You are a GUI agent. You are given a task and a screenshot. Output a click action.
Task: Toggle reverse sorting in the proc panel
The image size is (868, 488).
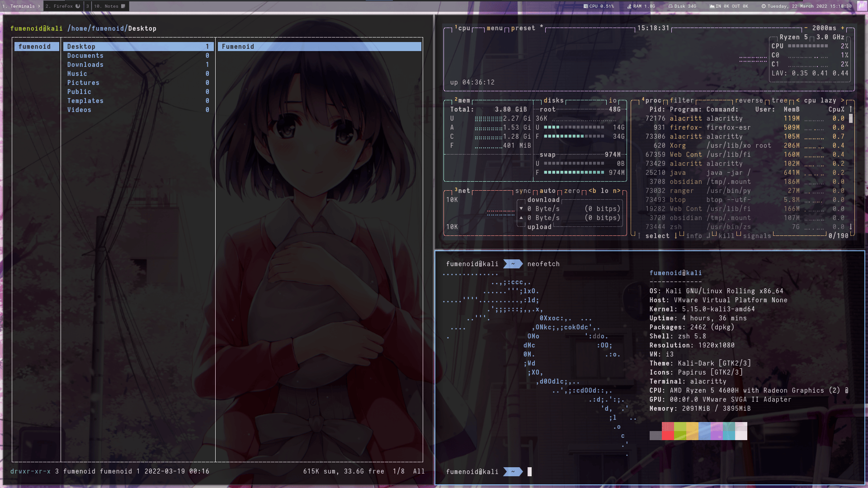click(x=750, y=100)
